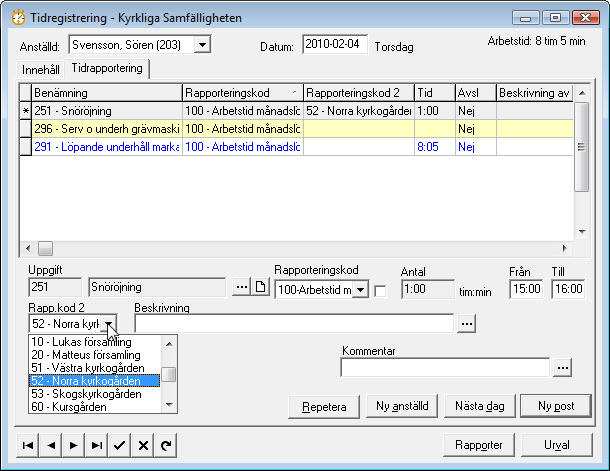Expand the Rapporteringskod 100-Arbetstid dropdown
Screen dimensions: 610x471
point(360,289)
